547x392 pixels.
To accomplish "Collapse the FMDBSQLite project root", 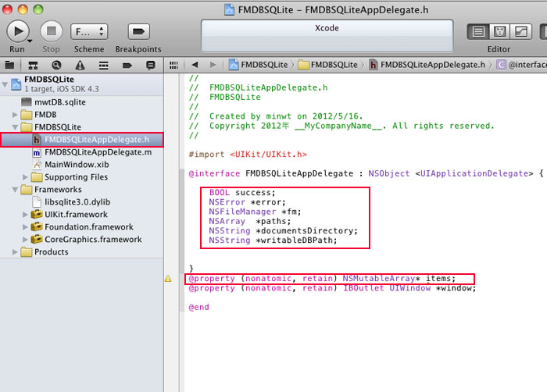I will pyautogui.click(x=5, y=84).
